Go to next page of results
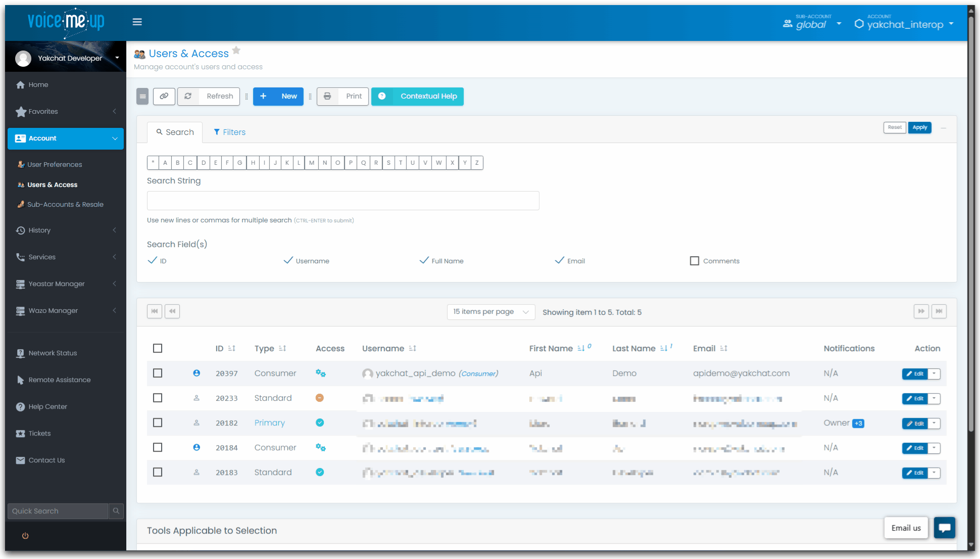The image size is (980, 559). (x=921, y=311)
